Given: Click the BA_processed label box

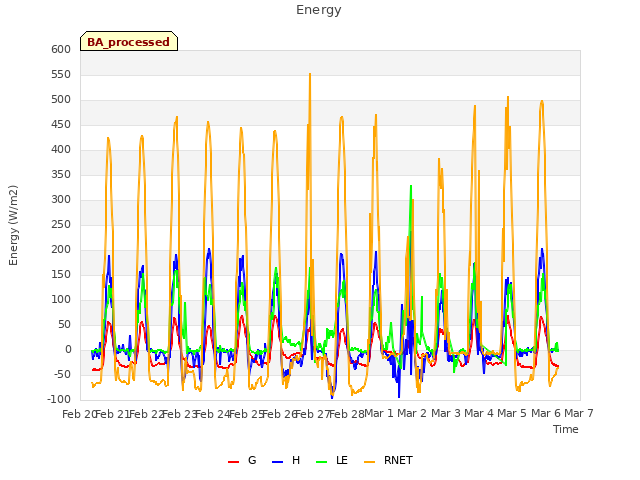Looking at the screenshot, I should [129, 41].
